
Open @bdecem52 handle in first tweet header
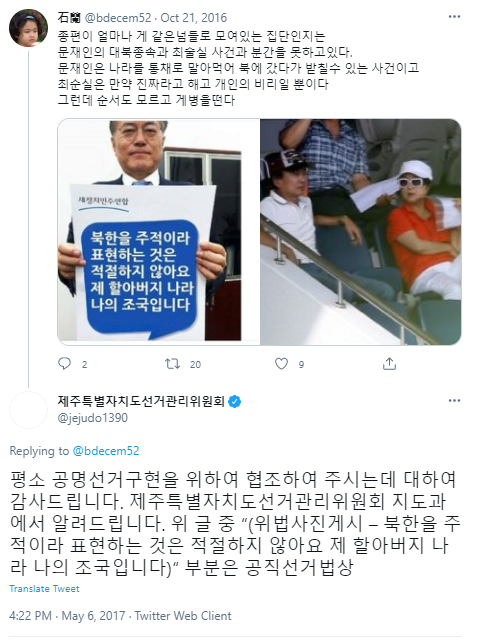[x=117, y=18]
